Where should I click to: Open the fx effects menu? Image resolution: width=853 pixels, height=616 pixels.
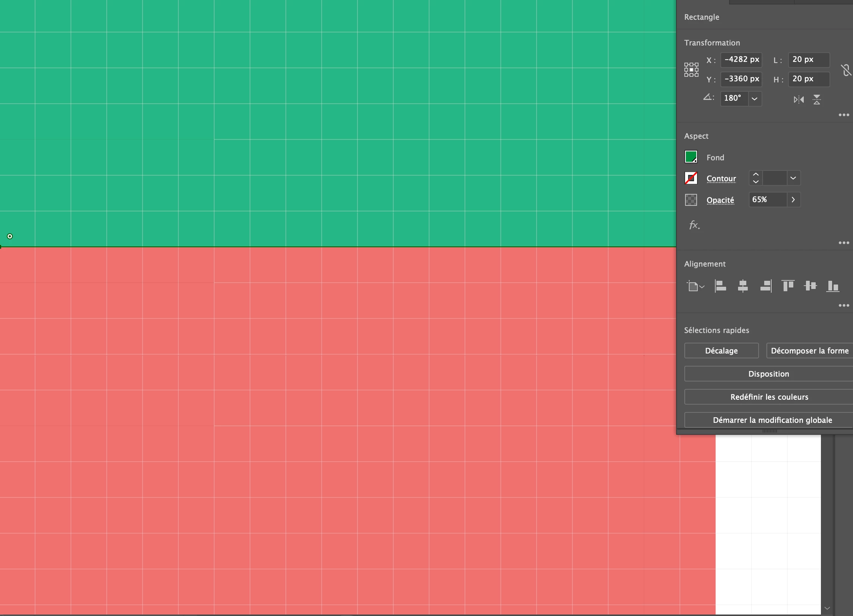point(694,225)
